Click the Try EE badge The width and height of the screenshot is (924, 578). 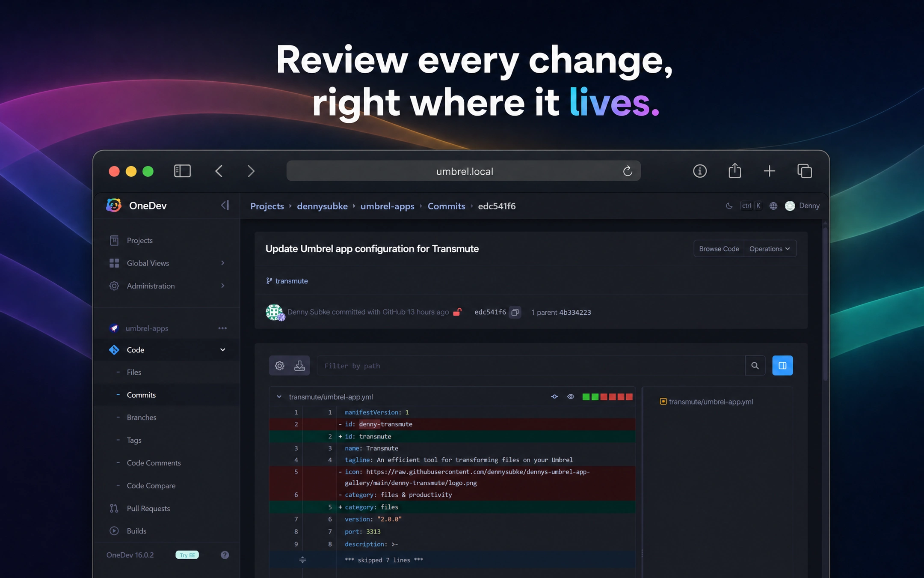coord(187,555)
